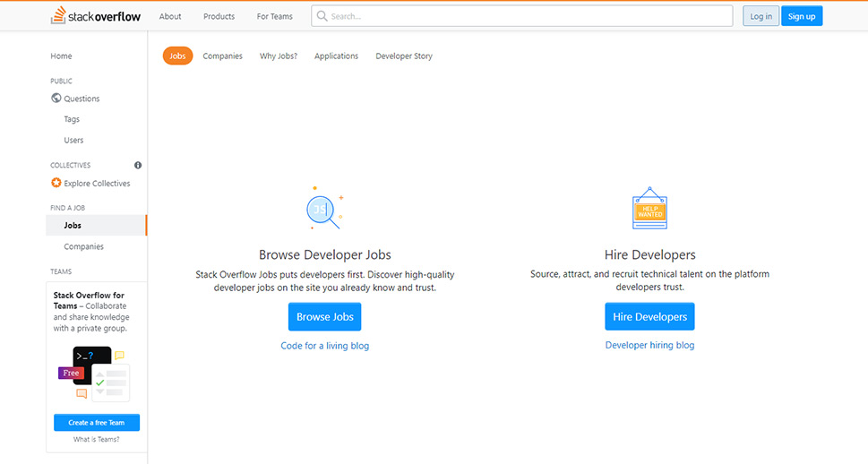This screenshot has width=868, height=464.
Task: Click Create a free Team button
Action: [x=97, y=423]
